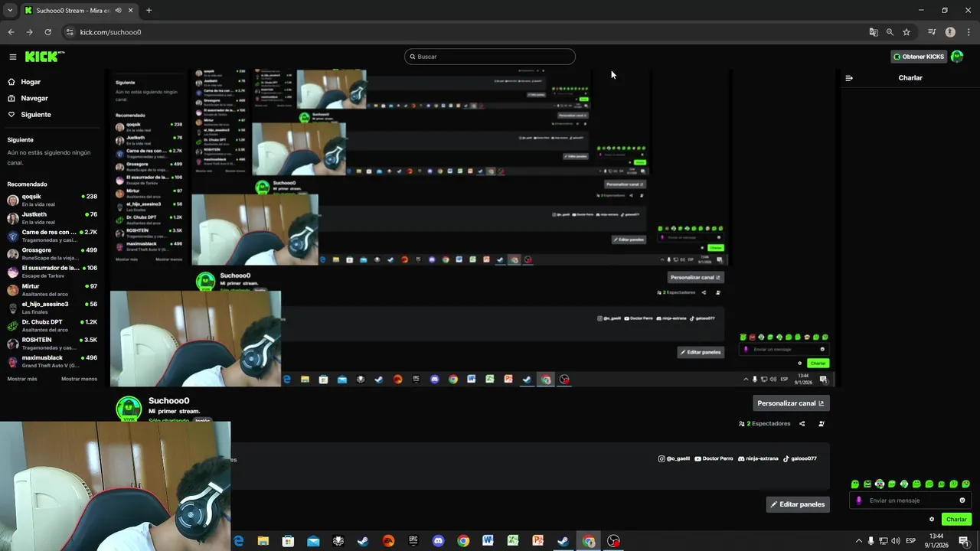Click the KICK logo
Viewport: 980px width, 551px height.
tap(44, 57)
